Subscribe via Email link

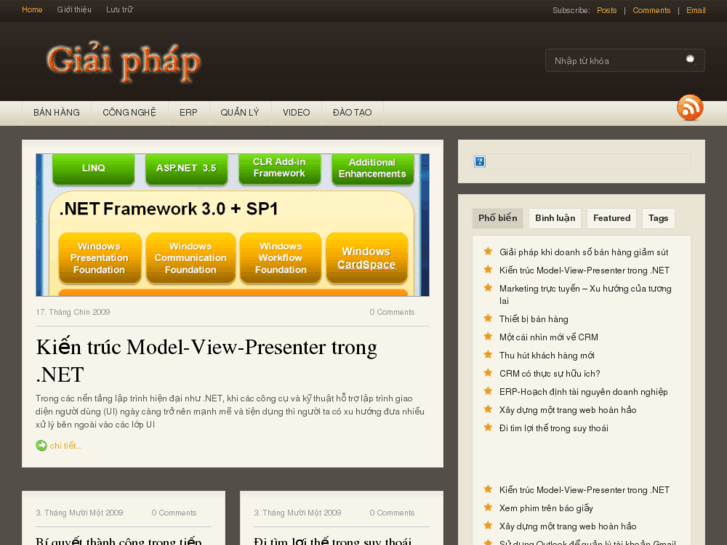696,10
